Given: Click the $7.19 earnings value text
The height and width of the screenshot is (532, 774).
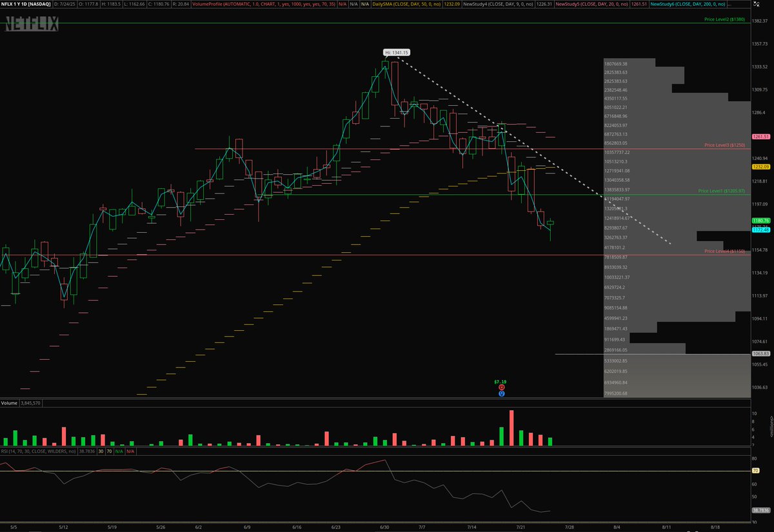Looking at the screenshot, I should 501,382.
